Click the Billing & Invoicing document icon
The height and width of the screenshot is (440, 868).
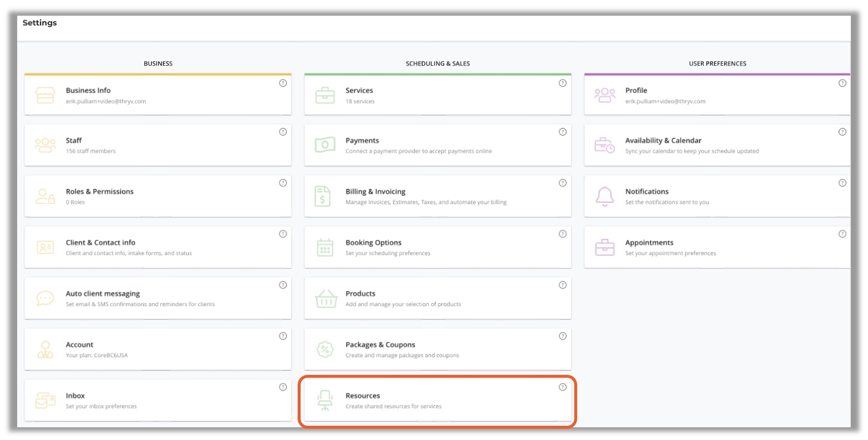click(322, 196)
